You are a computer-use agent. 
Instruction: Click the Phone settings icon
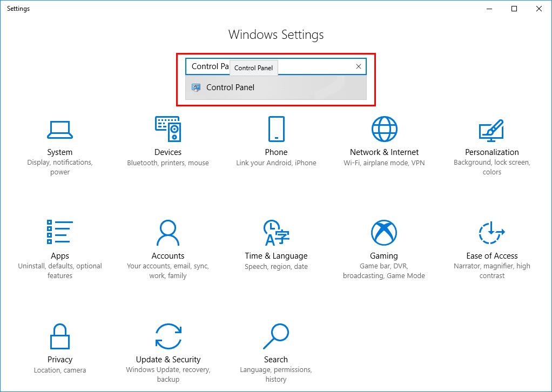coord(277,129)
